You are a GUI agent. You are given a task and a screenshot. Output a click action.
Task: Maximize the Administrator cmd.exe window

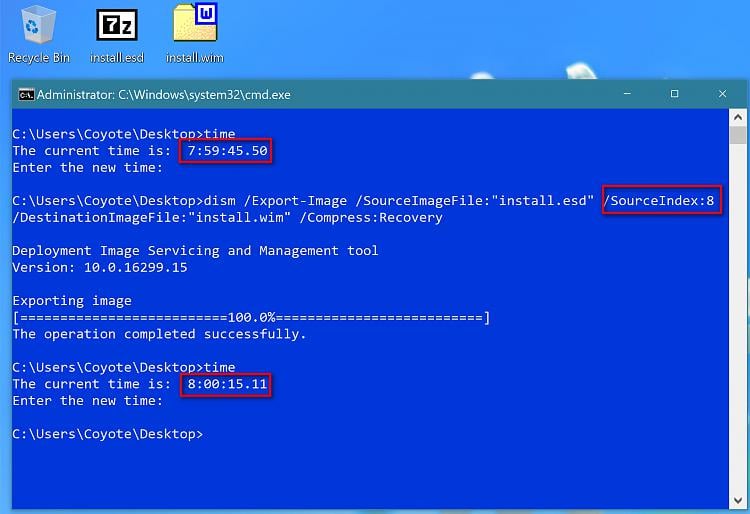click(x=674, y=94)
